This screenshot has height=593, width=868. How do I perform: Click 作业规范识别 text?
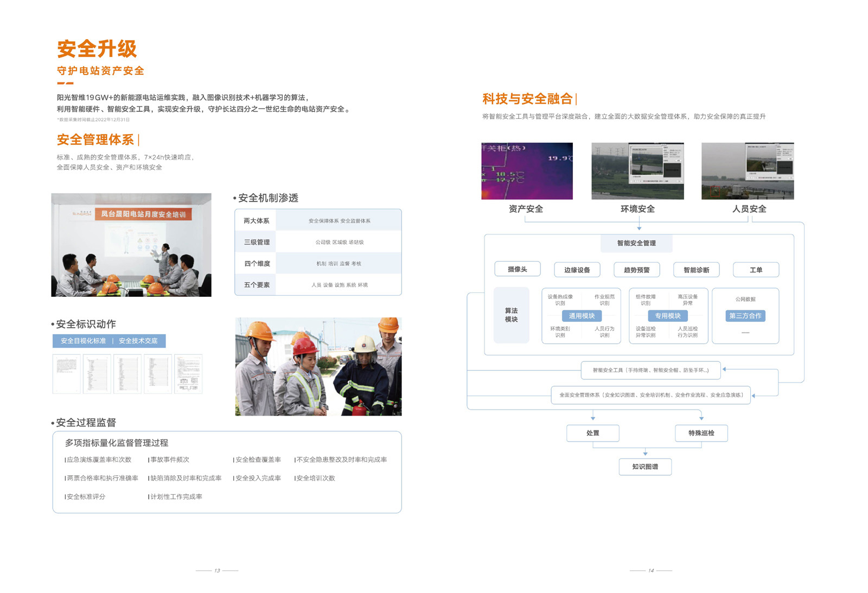(604, 300)
